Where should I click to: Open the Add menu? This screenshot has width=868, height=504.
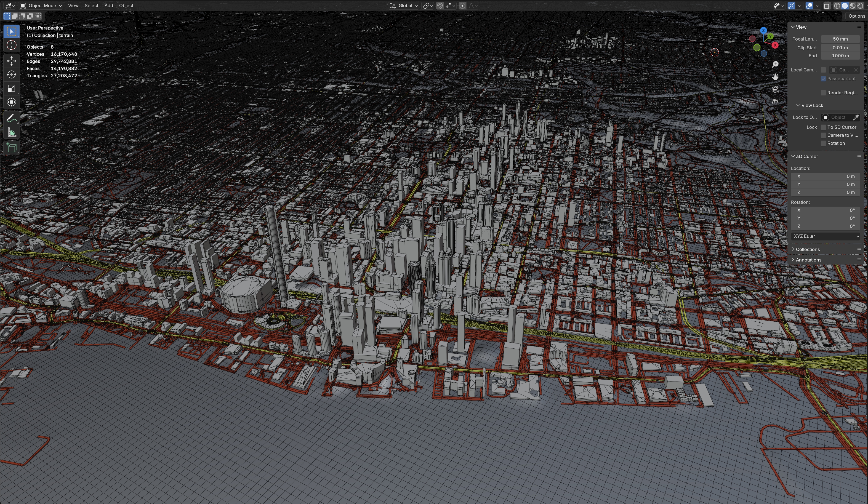tap(108, 6)
